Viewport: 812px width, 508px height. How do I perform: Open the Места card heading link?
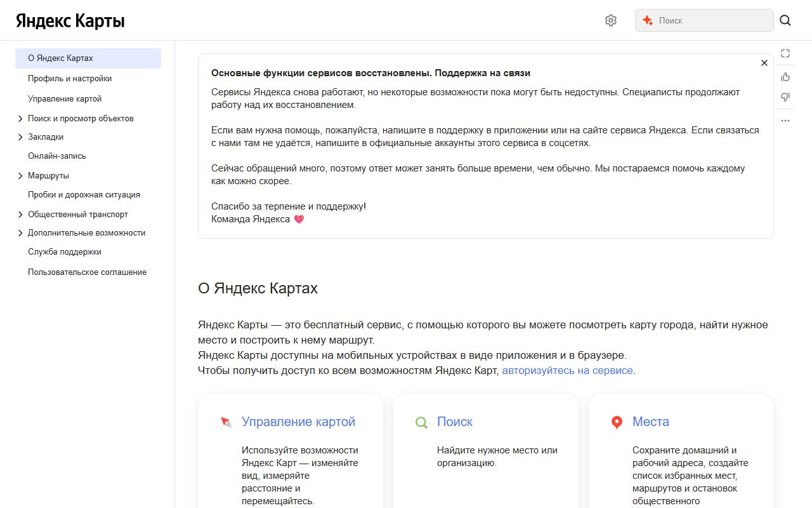pos(651,422)
